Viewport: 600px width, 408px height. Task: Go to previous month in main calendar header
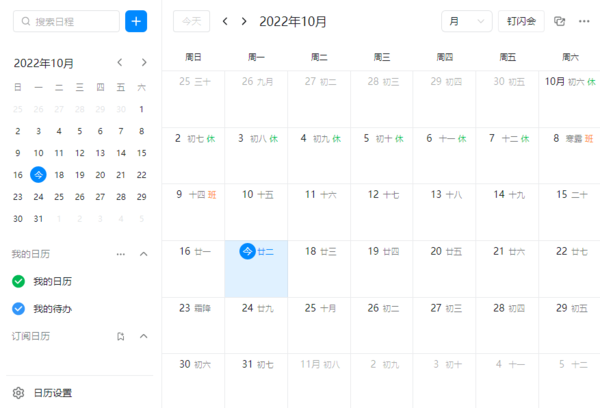point(225,21)
